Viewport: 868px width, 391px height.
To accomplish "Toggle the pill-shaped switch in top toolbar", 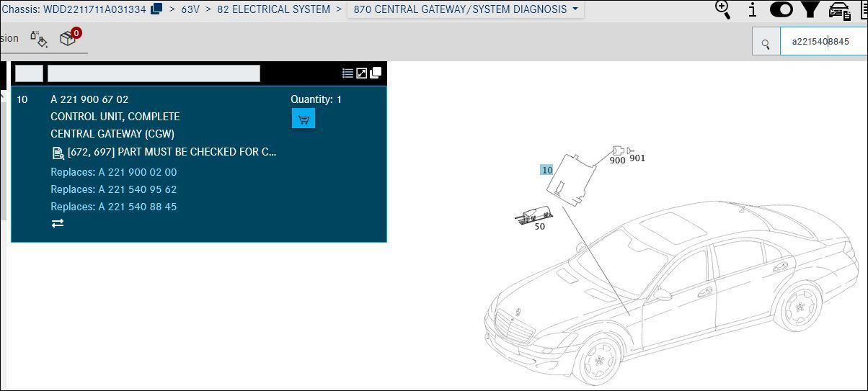I will [781, 9].
